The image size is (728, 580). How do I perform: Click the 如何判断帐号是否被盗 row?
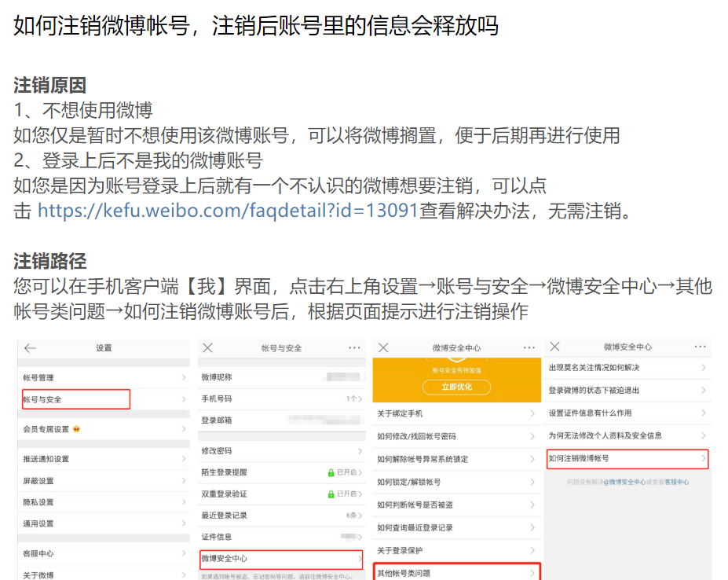tap(457, 505)
